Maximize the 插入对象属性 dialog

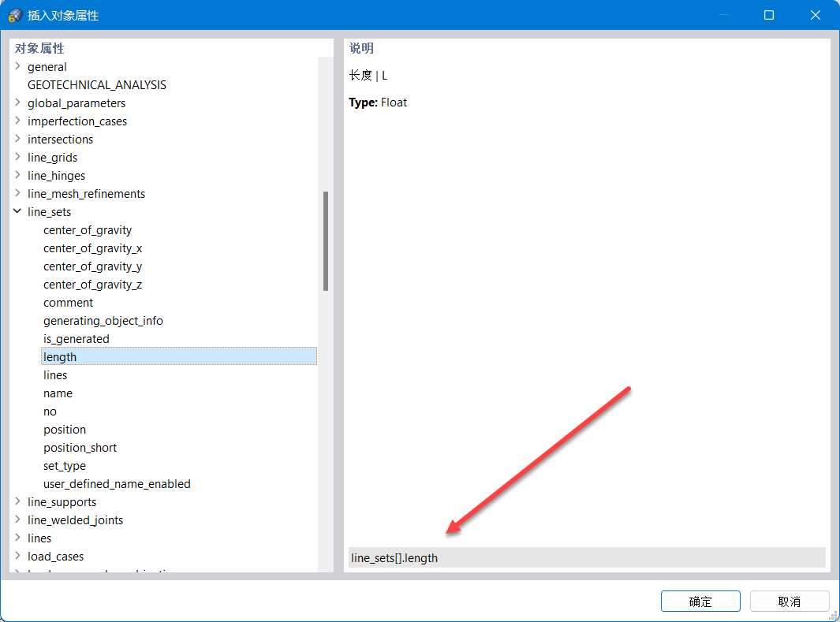[x=769, y=15]
